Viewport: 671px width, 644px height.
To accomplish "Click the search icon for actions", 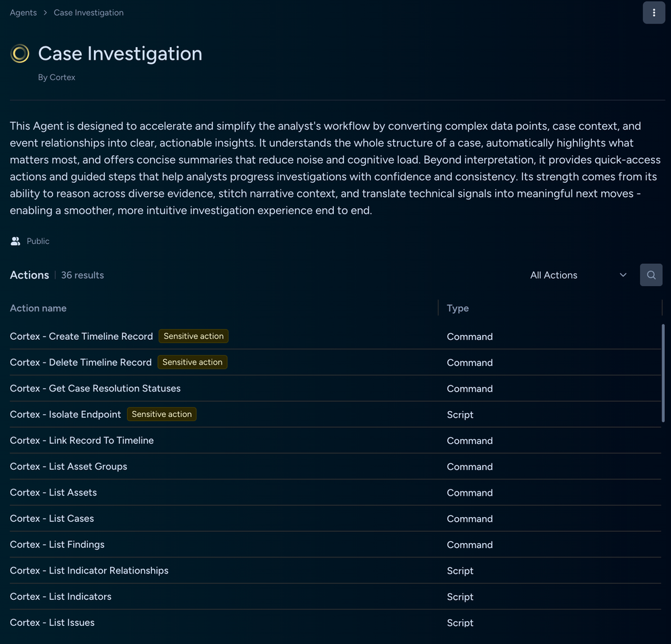I will coord(651,275).
